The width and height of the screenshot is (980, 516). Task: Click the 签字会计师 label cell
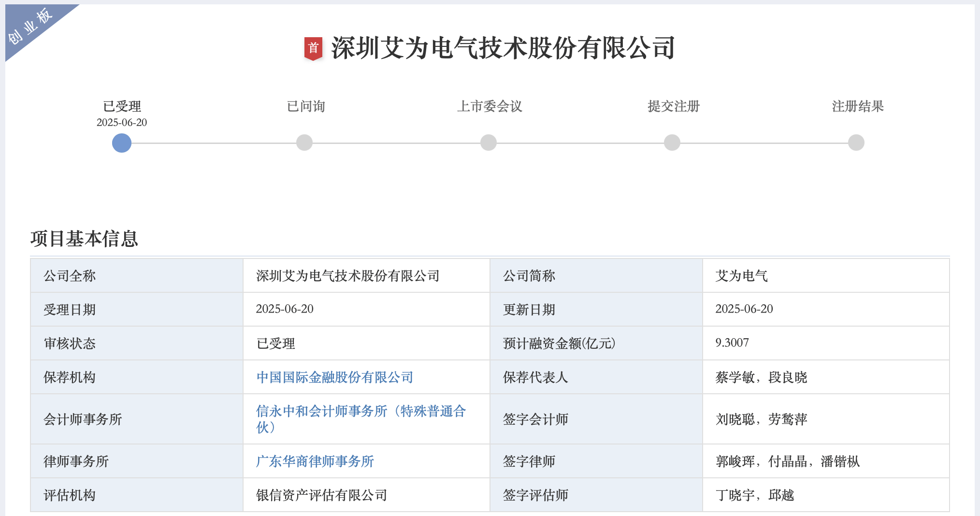(x=596, y=419)
